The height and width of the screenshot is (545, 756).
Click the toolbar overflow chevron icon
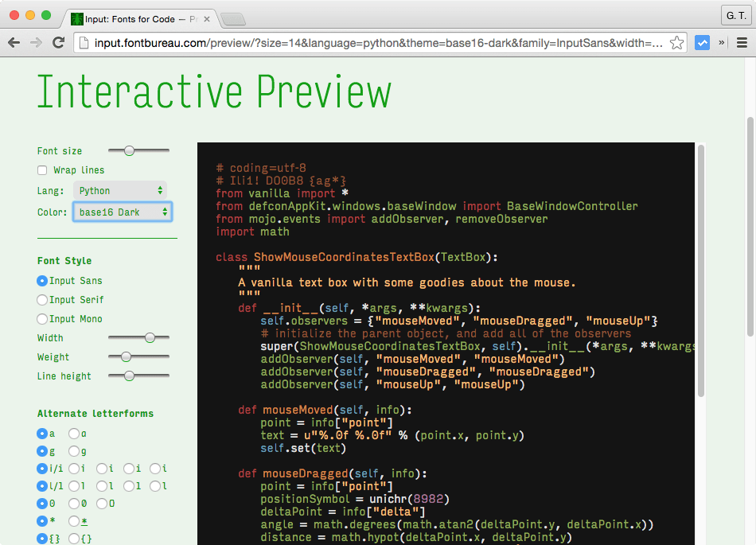pyautogui.click(x=722, y=43)
